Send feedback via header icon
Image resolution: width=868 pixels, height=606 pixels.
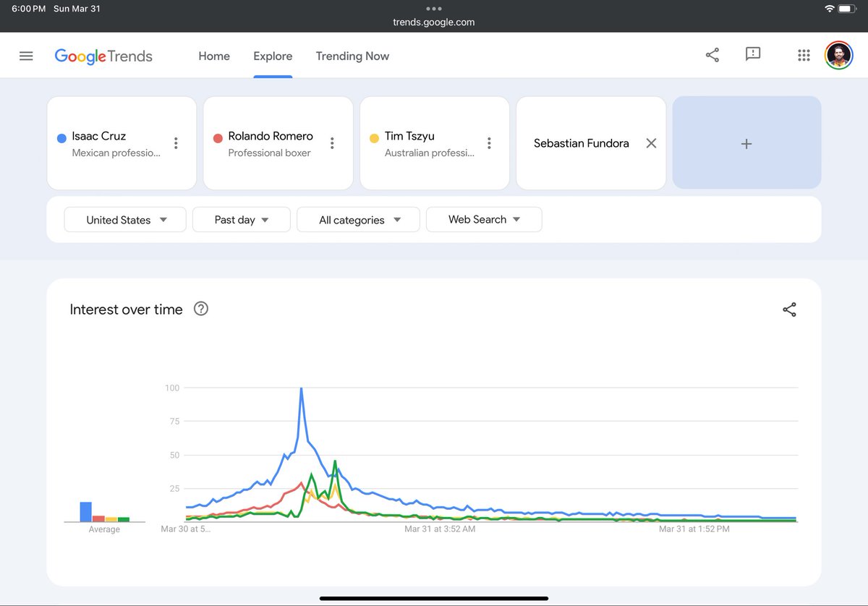click(753, 55)
